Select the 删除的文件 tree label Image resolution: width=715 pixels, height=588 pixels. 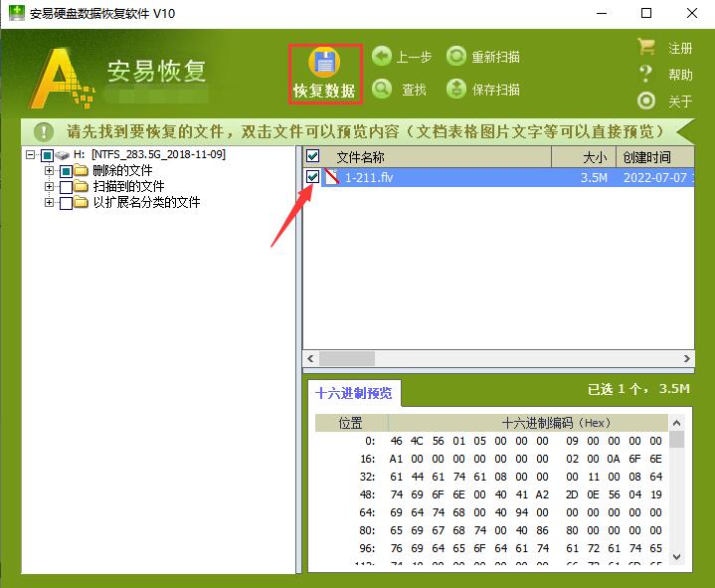coord(122,170)
